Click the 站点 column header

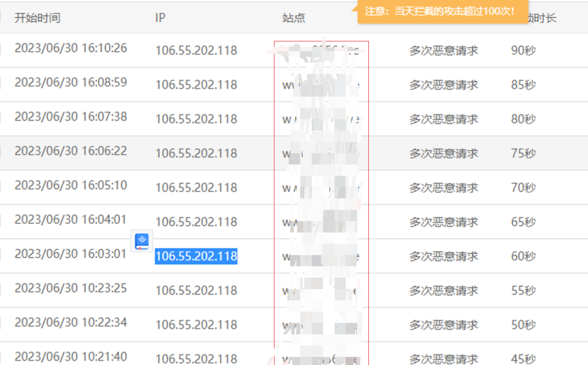coord(294,18)
